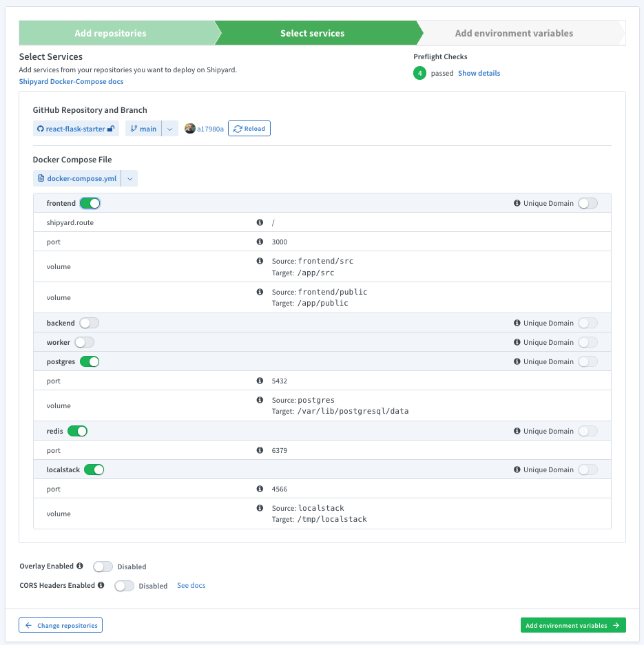Disable the frontend service toggle
This screenshot has width=644, height=645.
pos(90,203)
